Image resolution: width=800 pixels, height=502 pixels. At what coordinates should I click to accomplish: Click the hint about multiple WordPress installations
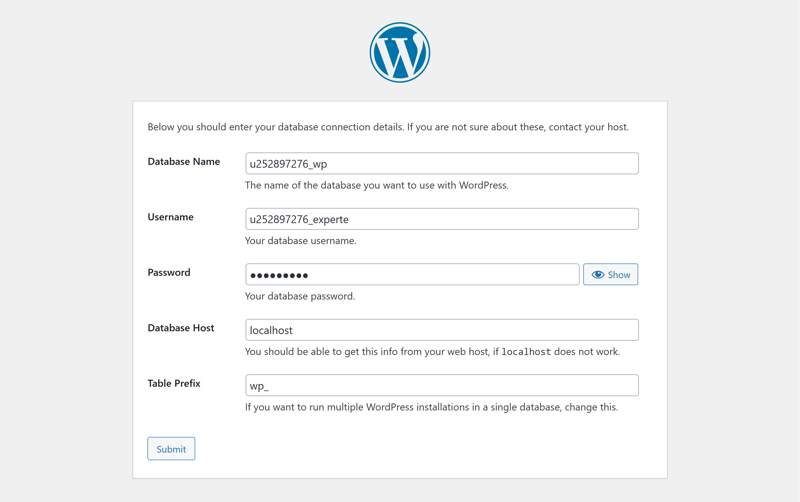pos(431,407)
